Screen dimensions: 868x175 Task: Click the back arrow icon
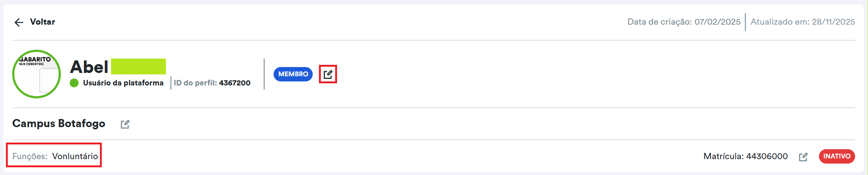[19, 22]
